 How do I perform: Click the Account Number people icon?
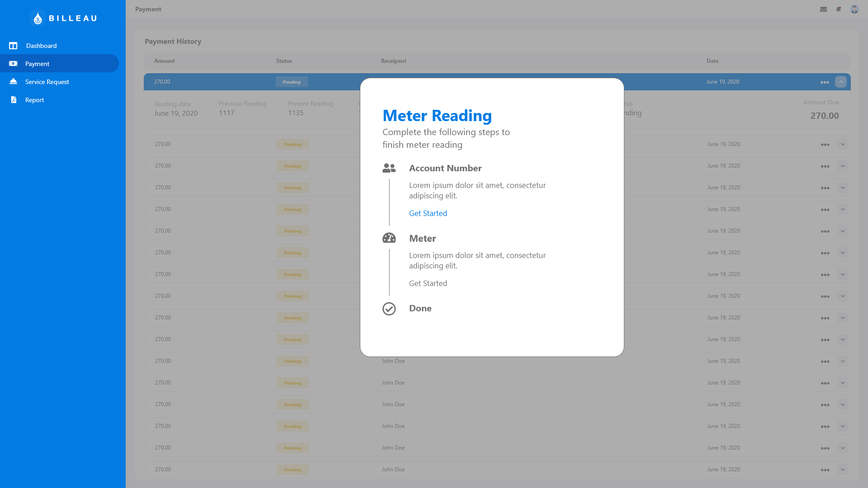coord(389,168)
